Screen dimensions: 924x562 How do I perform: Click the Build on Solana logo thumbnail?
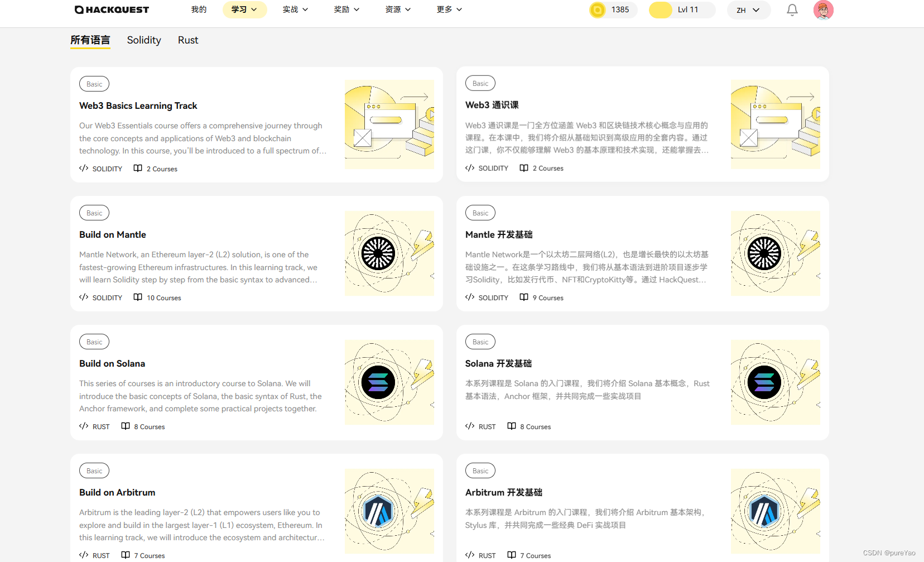tap(389, 382)
